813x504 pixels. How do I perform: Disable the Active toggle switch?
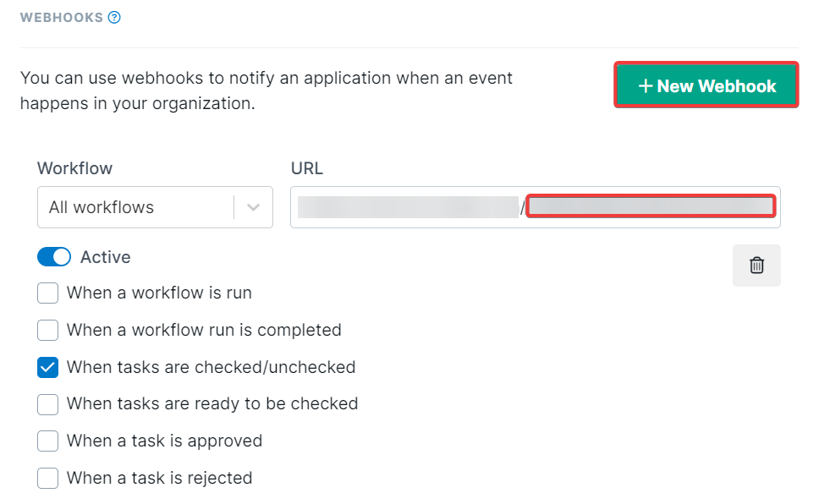tap(54, 257)
